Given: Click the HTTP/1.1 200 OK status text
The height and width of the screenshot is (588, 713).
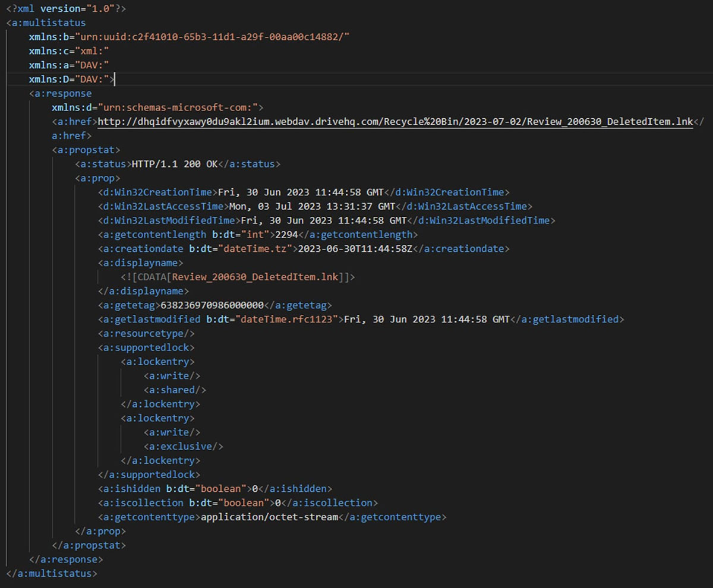Looking at the screenshot, I should pos(175,164).
